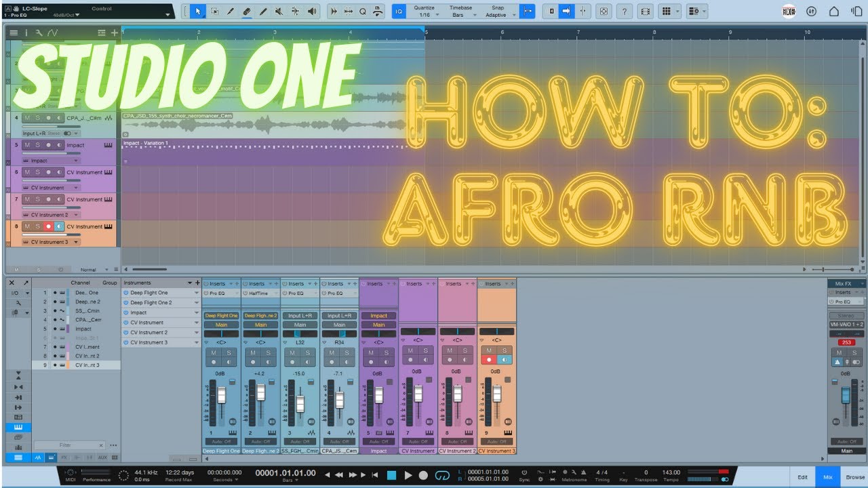Select the Split tool

click(231, 12)
